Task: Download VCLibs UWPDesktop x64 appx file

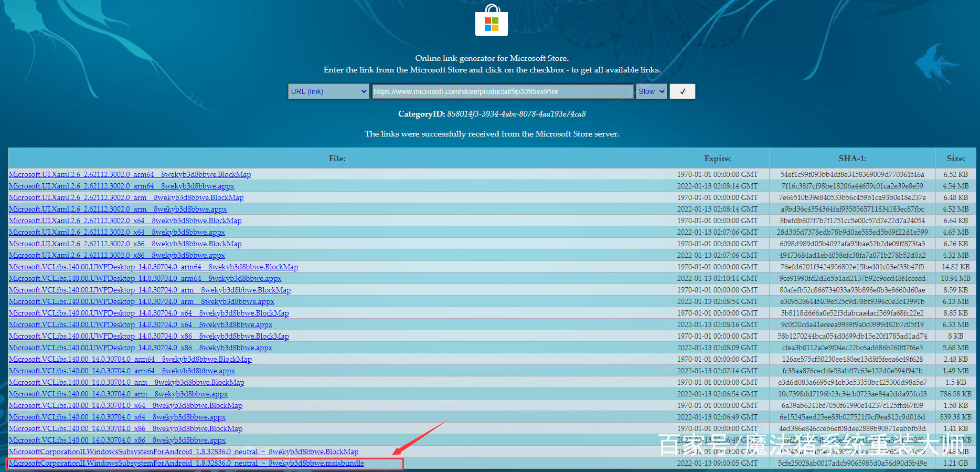Action: 141,324
